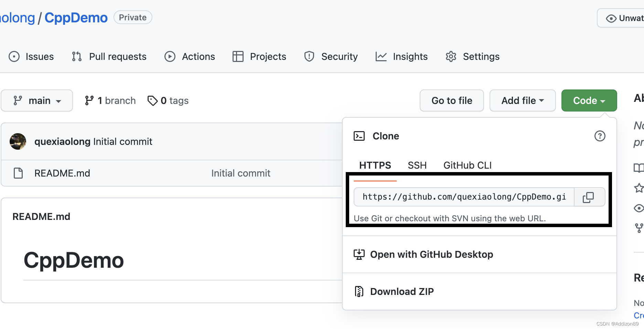Open the Pull requests tab

pos(109,56)
